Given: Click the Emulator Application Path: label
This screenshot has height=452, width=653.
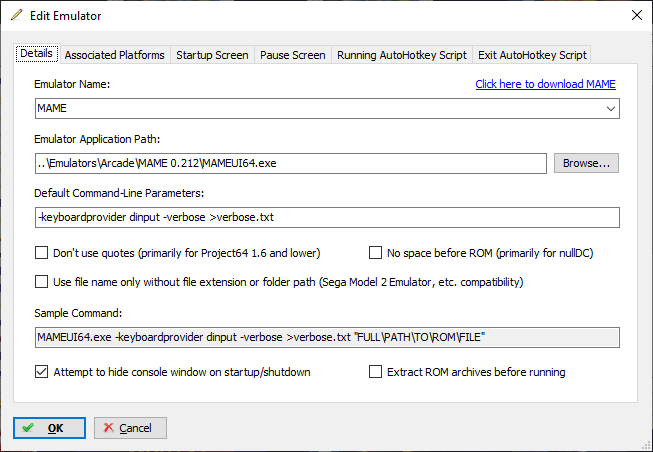Looking at the screenshot, I should [x=97, y=139].
